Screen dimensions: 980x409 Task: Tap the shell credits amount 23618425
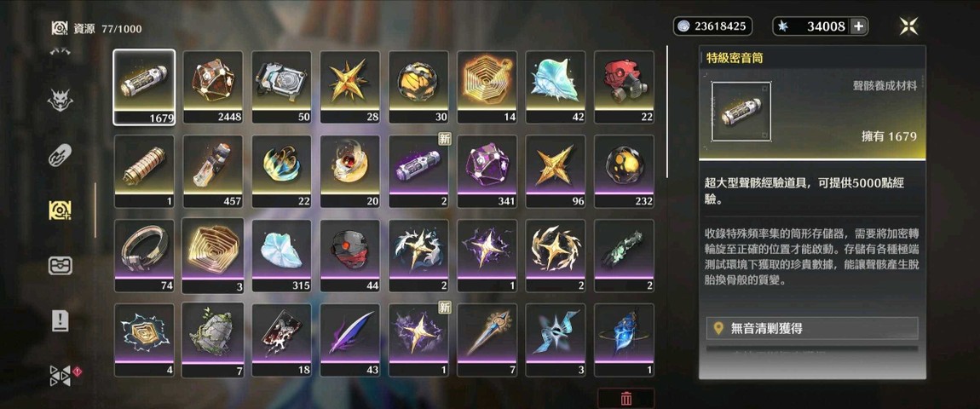coord(712,26)
